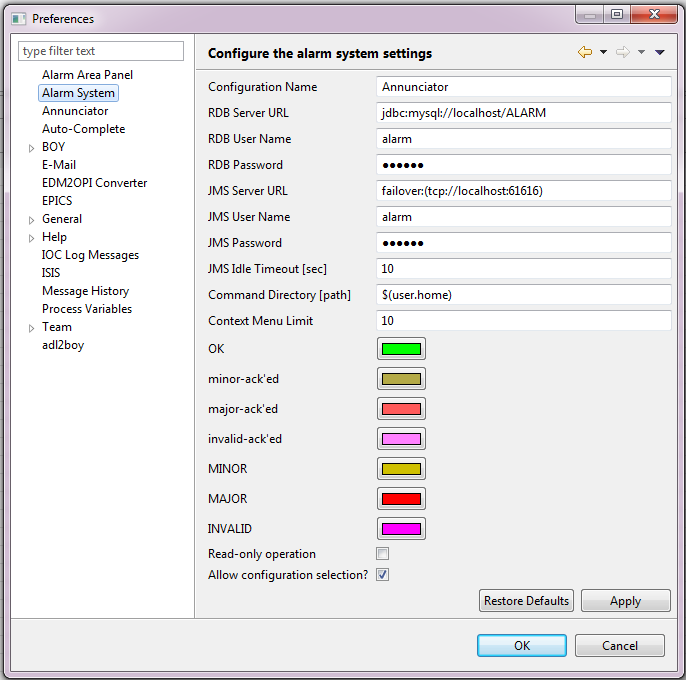This screenshot has width=686, height=680.
Task: Click the JMS Password field
Action: [x=524, y=242]
